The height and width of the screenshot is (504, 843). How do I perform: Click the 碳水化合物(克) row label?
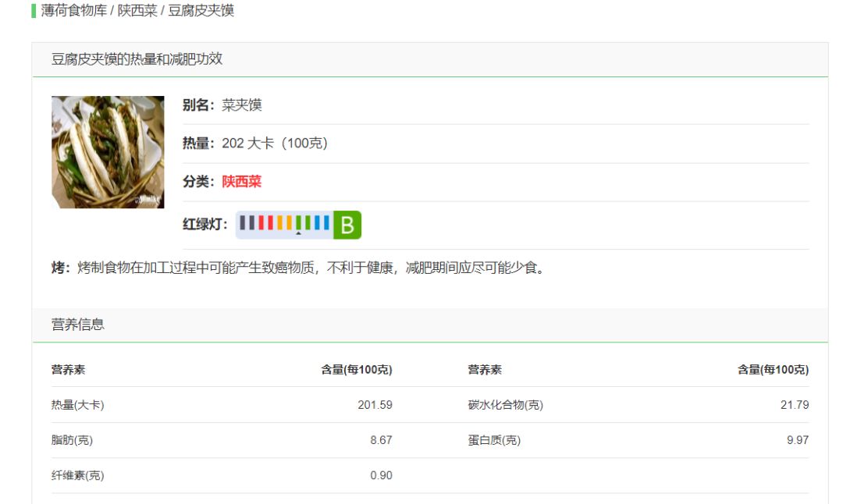(505, 405)
